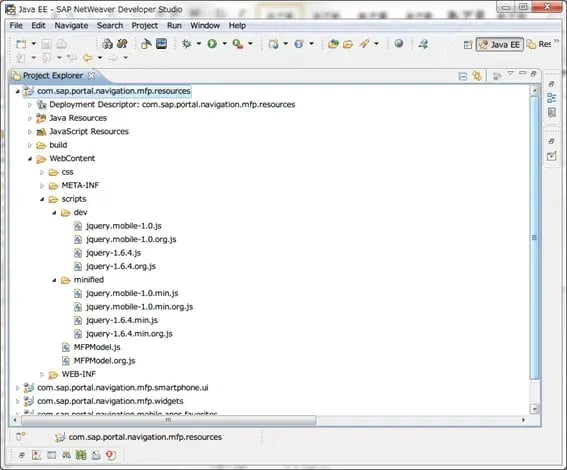Image resolution: width=567 pixels, height=470 pixels.
Task: Click Collapse All in Project Explorer
Action: (462, 76)
